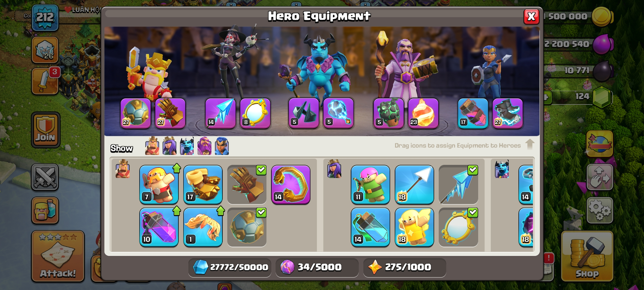Viewport: 644px width, 290px height.
Task: Select the Giant Arrow level 18 equipment
Action: tap(414, 185)
